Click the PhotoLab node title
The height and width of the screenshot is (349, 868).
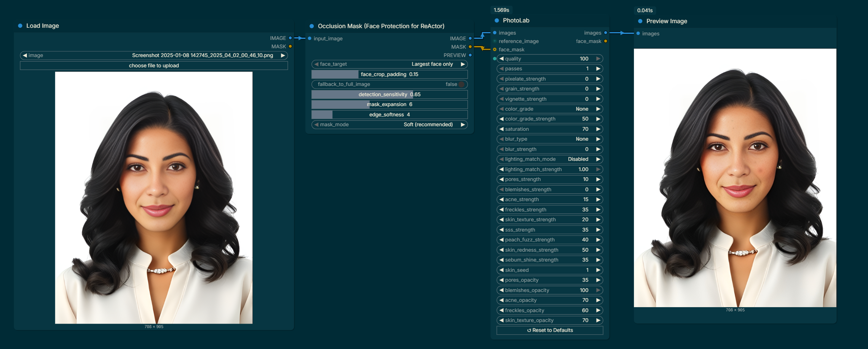click(516, 21)
